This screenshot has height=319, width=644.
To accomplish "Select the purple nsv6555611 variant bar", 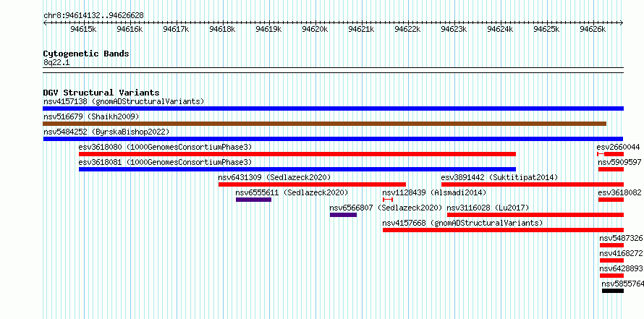I will 253,200.
